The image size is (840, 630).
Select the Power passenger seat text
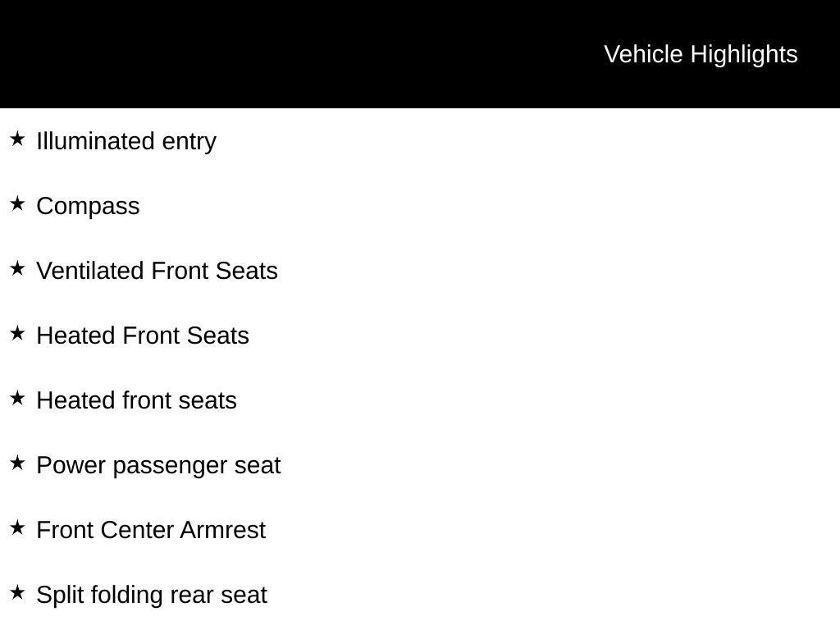tap(158, 466)
